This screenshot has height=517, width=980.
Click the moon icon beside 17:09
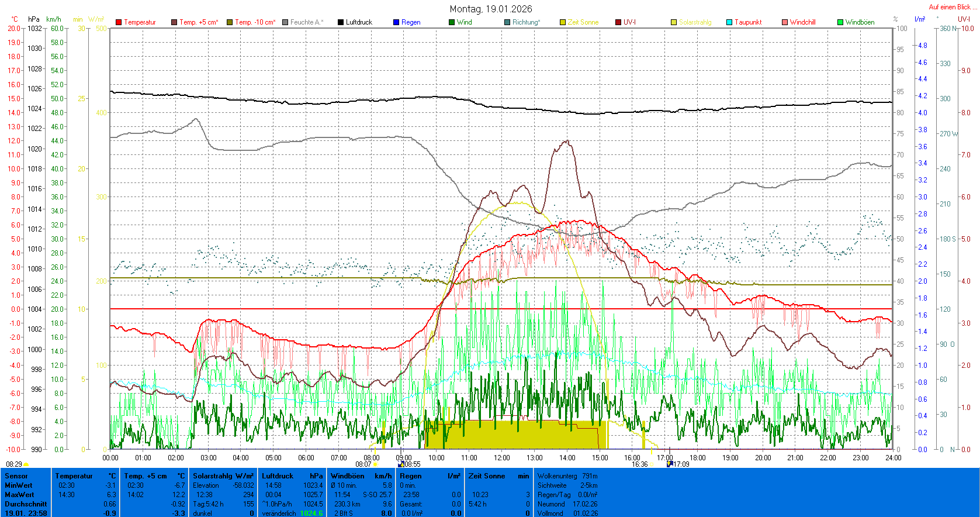(670, 464)
